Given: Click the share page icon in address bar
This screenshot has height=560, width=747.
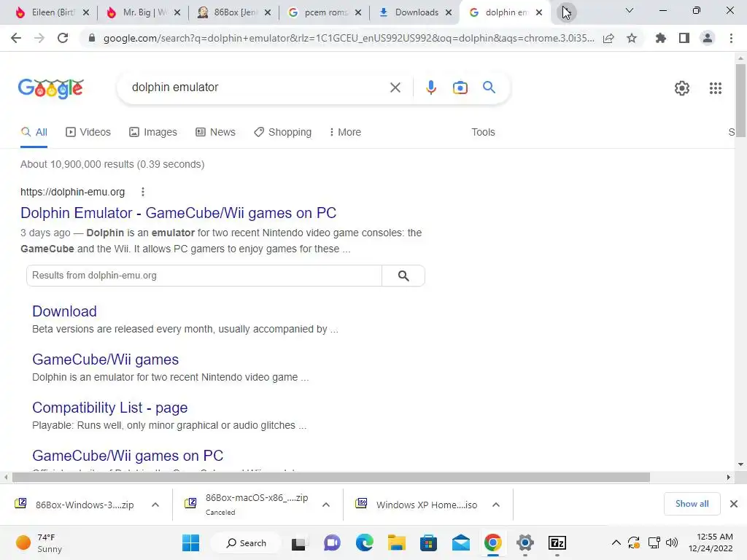Looking at the screenshot, I should point(608,38).
